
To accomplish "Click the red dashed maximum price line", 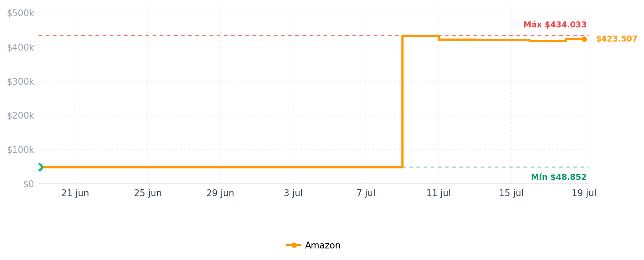I will point(214,36).
